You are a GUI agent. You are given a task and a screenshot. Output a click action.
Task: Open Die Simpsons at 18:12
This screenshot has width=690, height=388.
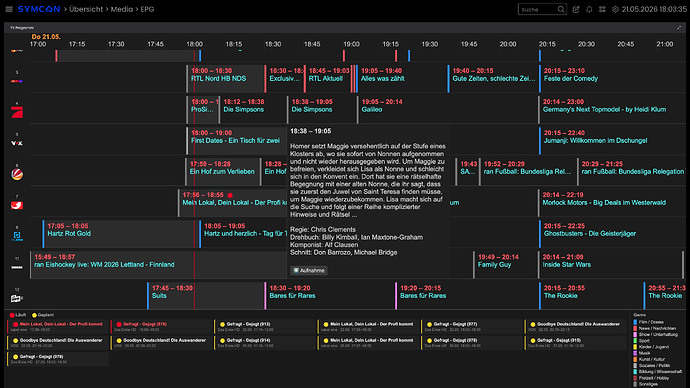(x=253, y=110)
